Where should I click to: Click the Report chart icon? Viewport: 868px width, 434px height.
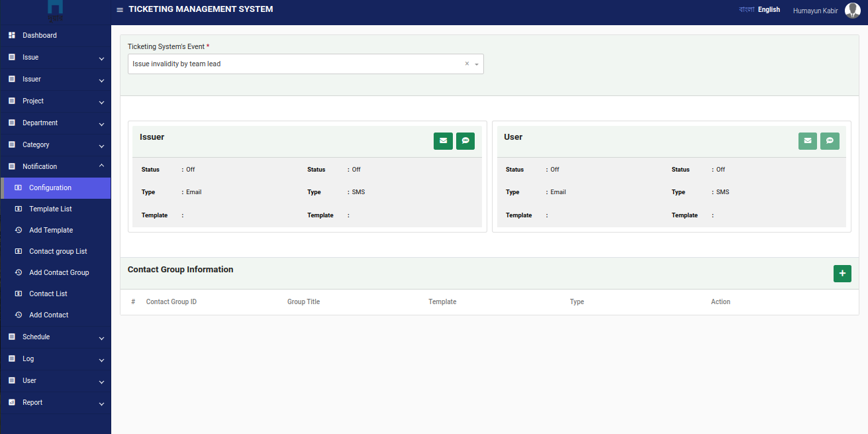pyautogui.click(x=12, y=402)
